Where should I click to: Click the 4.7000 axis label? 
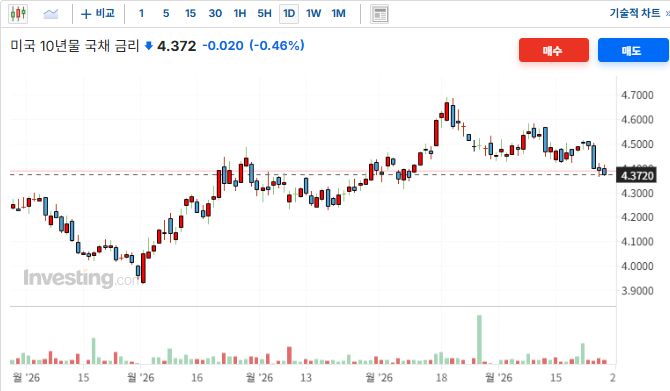tap(637, 95)
